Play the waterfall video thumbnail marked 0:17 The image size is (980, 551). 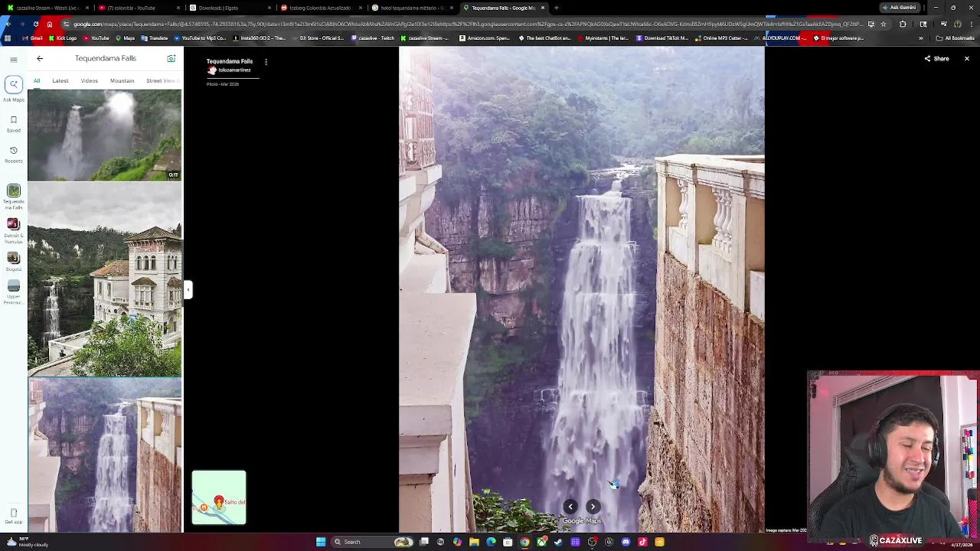[105, 135]
